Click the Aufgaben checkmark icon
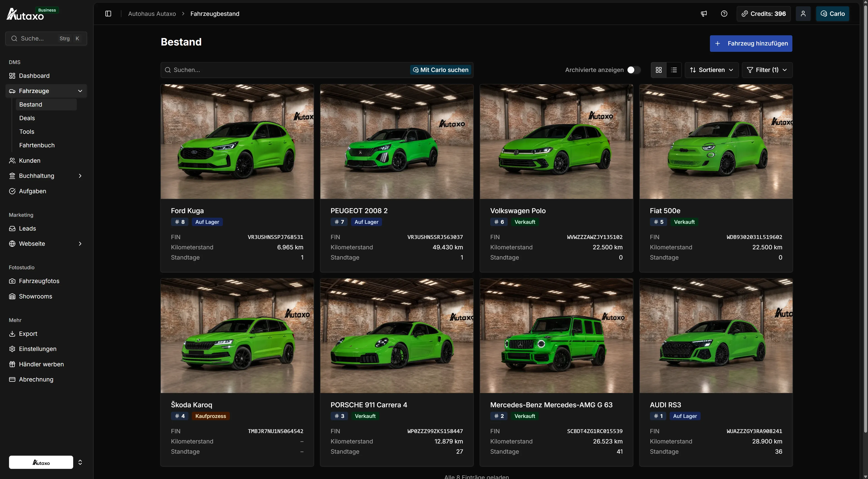Image resolution: width=868 pixels, height=479 pixels. click(12, 191)
